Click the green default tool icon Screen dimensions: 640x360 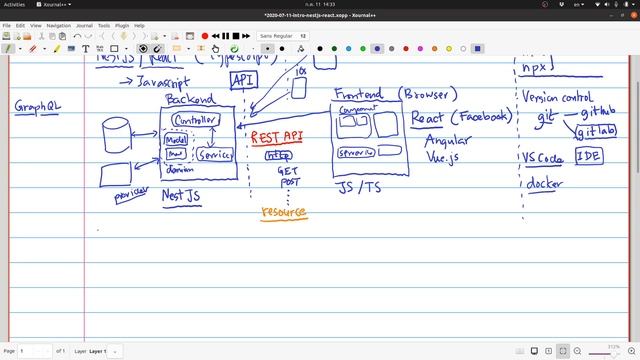(234, 49)
